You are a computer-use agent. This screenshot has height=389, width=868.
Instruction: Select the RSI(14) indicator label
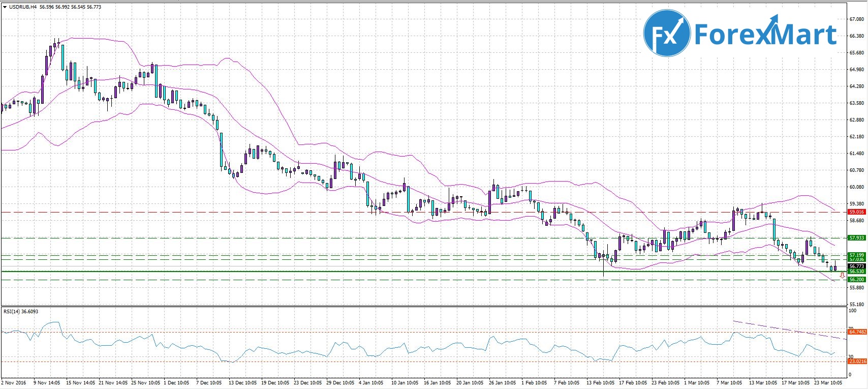coord(13,311)
